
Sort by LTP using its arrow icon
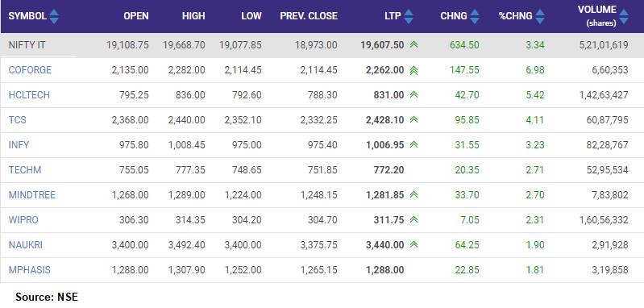(409, 16)
